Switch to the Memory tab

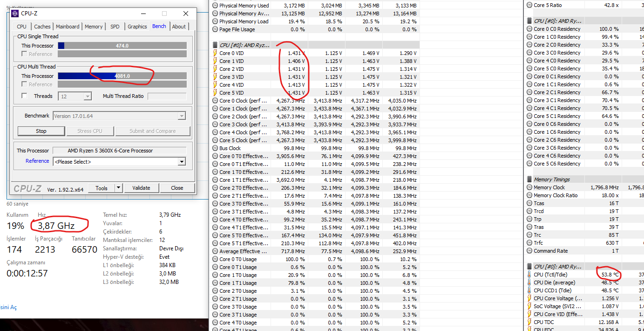(x=94, y=27)
